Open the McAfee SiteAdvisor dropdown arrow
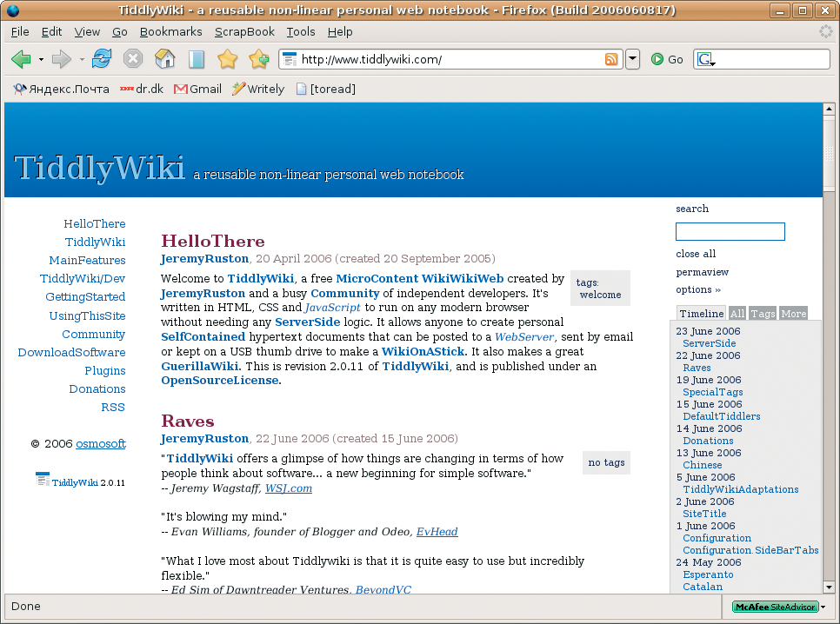Image resolution: width=840 pixels, height=624 pixels. [823, 607]
